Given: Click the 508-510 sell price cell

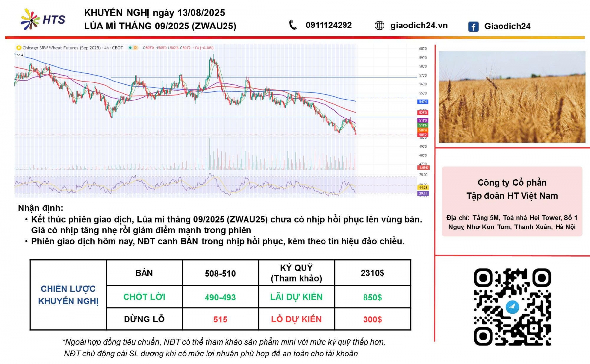Looking at the screenshot, I should click(x=220, y=273).
